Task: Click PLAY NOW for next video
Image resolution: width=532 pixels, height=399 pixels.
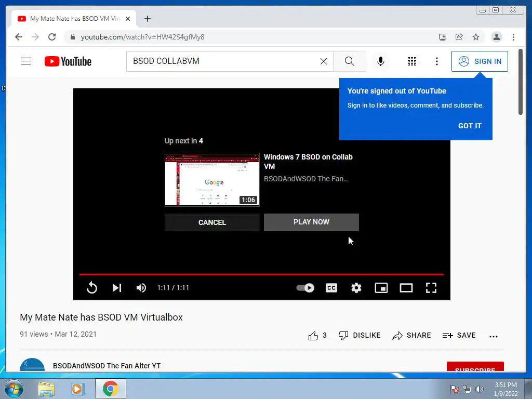Action: coord(311,222)
